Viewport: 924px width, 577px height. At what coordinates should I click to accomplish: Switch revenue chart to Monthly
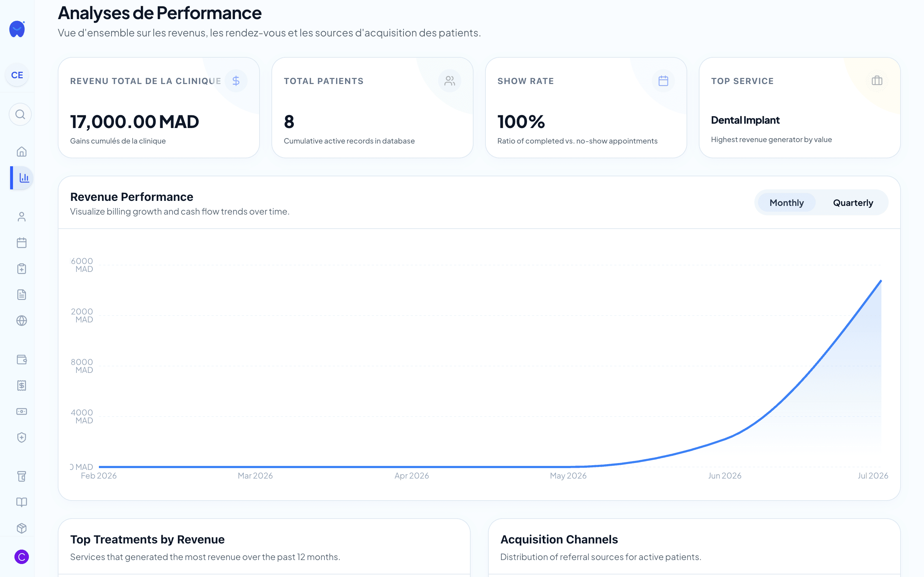tap(786, 203)
